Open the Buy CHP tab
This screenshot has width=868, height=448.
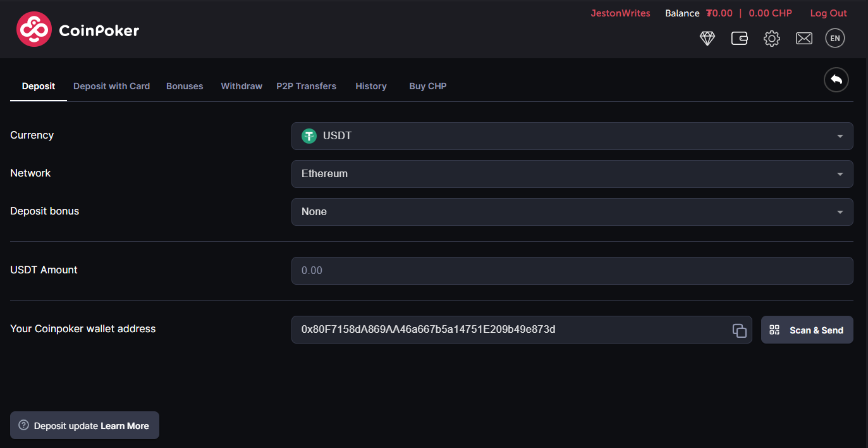coord(428,86)
